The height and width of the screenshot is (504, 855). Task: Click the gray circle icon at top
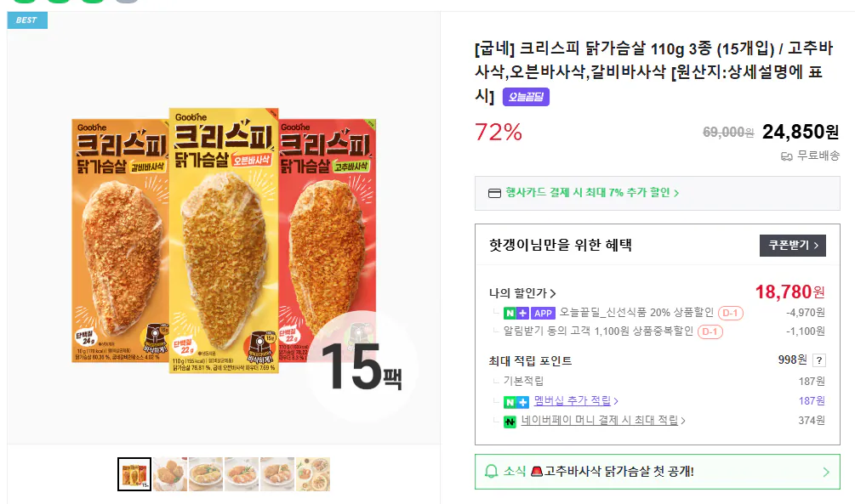(x=126, y=4)
